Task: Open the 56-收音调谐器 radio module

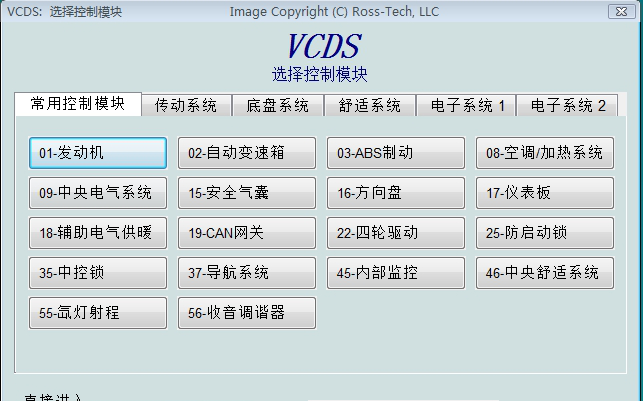Action: (247, 313)
